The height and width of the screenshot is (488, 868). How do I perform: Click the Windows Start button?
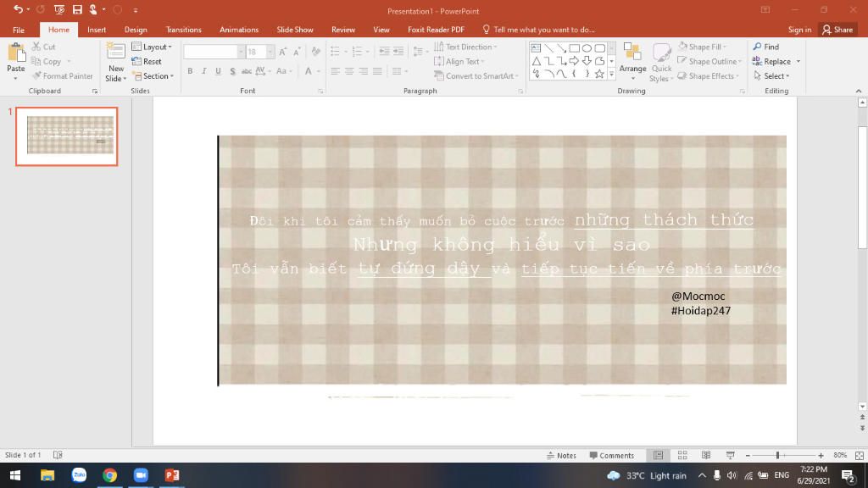[15, 475]
